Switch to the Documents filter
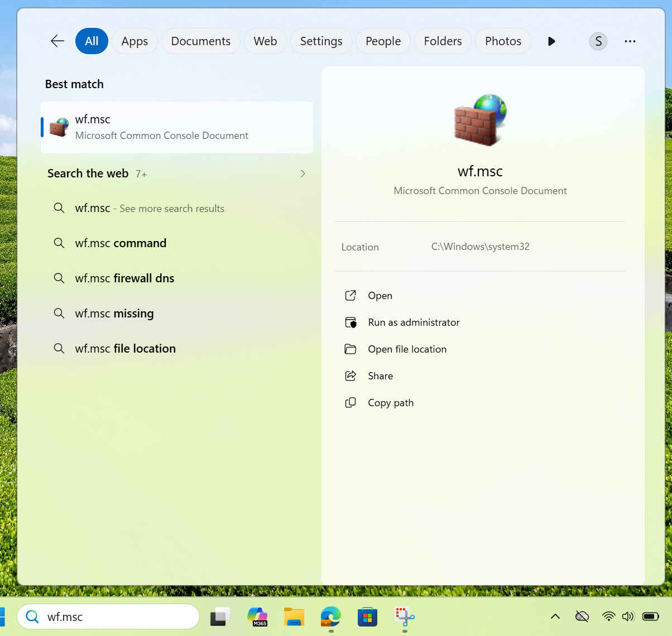672x636 pixels. pyautogui.click(x=201, y=41)
